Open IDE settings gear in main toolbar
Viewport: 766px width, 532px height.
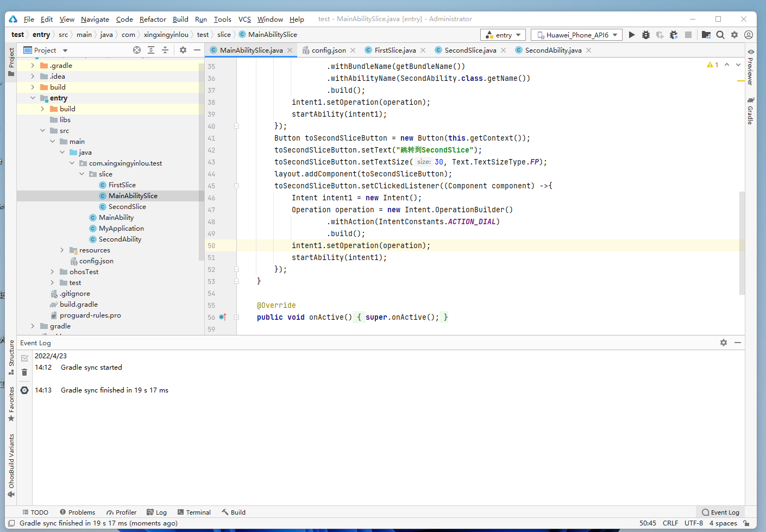pos(734,35)
